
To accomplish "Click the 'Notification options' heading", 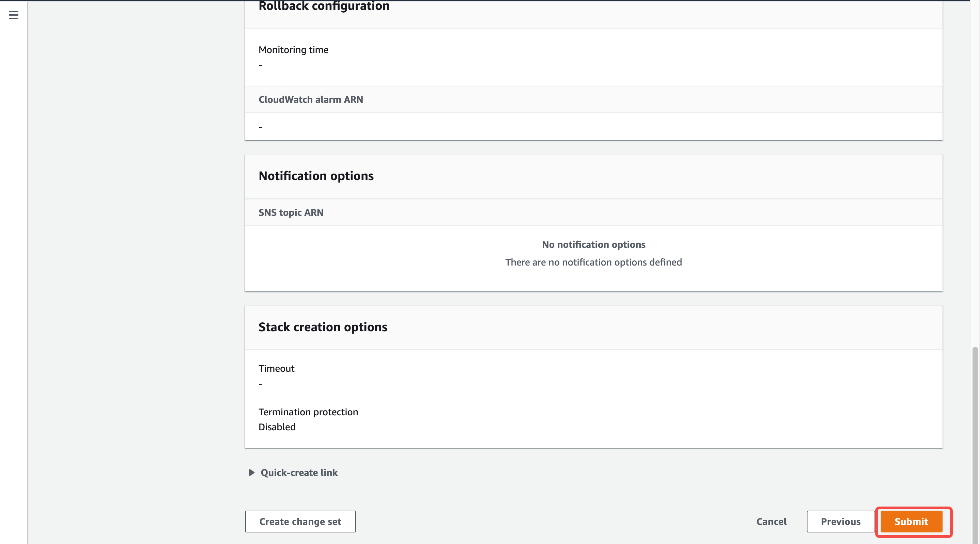I will pos(316,176).
